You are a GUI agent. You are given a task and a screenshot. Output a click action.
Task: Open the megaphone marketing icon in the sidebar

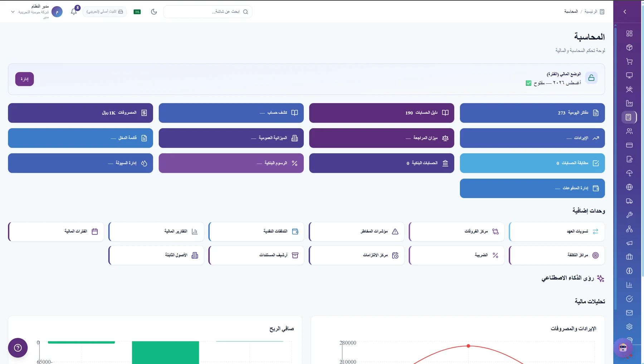click(x=629, y=243)
